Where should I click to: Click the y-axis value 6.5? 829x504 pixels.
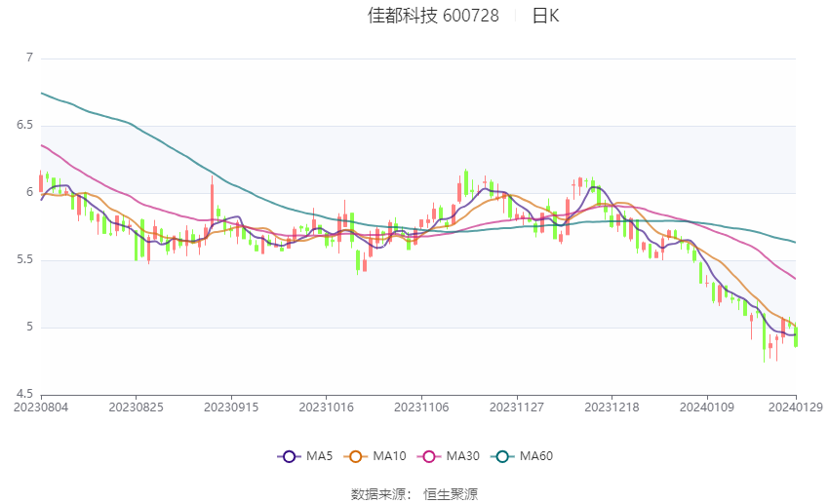(x=24, y=125)
